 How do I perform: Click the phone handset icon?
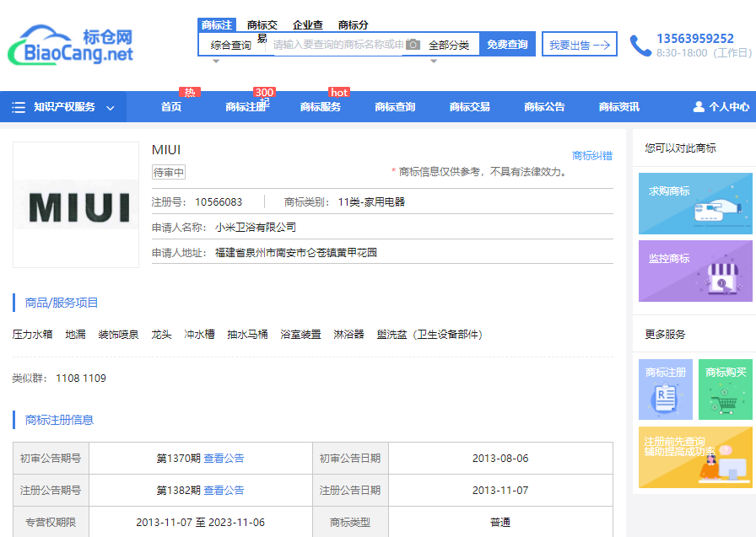(x=640, y=46)
